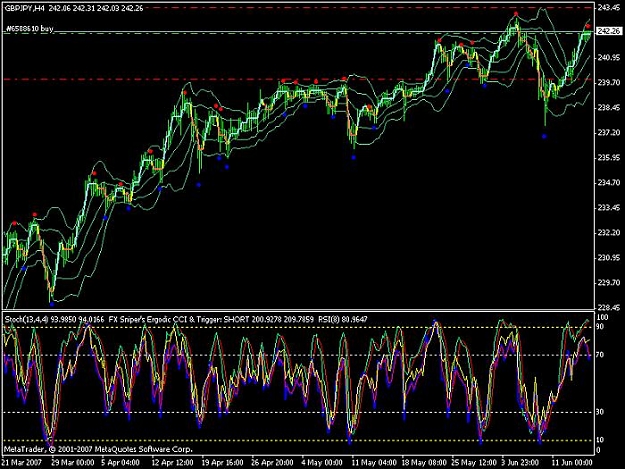Viewport: 625px width, 469px height.
Task: Click the current price box 242.26
Action: point(609,31)
